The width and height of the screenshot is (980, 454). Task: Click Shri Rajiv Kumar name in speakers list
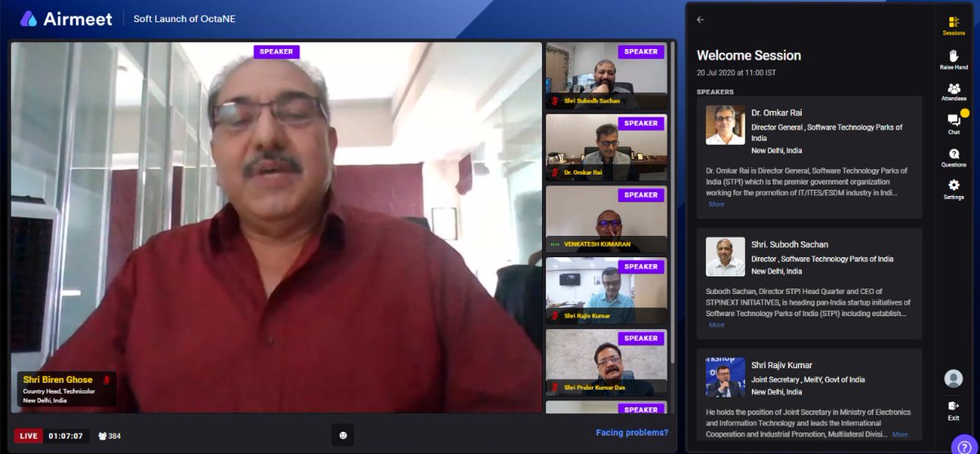click(x=782, y=365)
